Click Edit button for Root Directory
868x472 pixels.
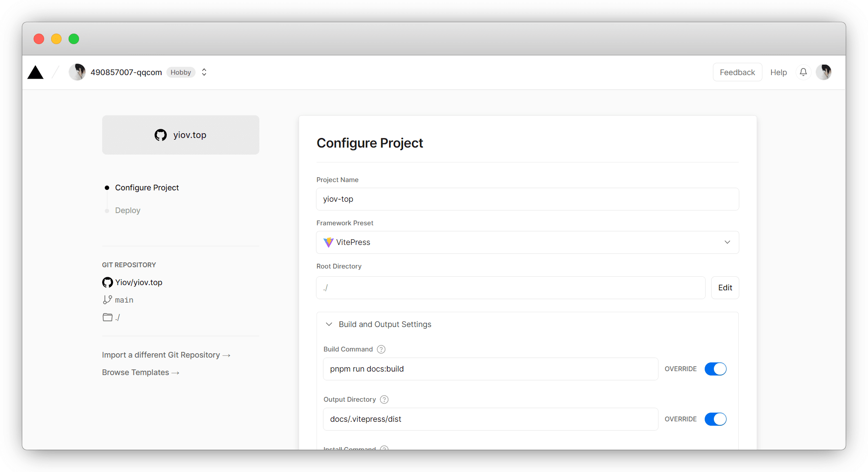pos(725,288)
